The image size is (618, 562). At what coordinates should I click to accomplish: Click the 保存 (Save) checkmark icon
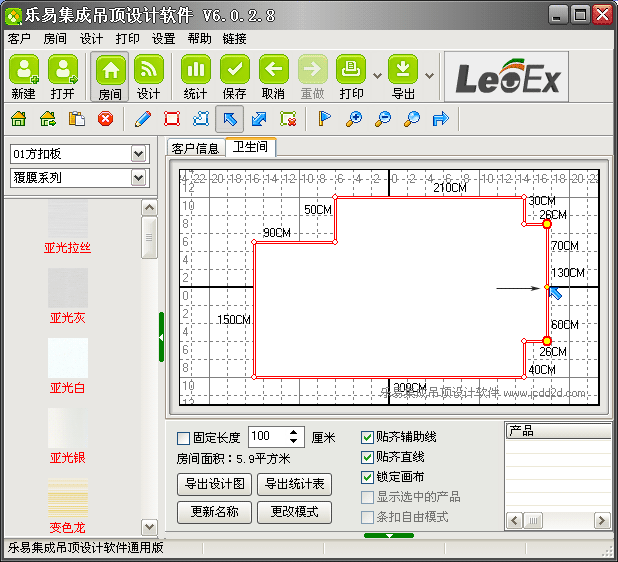pyautogui.click(x=235, y=70)
